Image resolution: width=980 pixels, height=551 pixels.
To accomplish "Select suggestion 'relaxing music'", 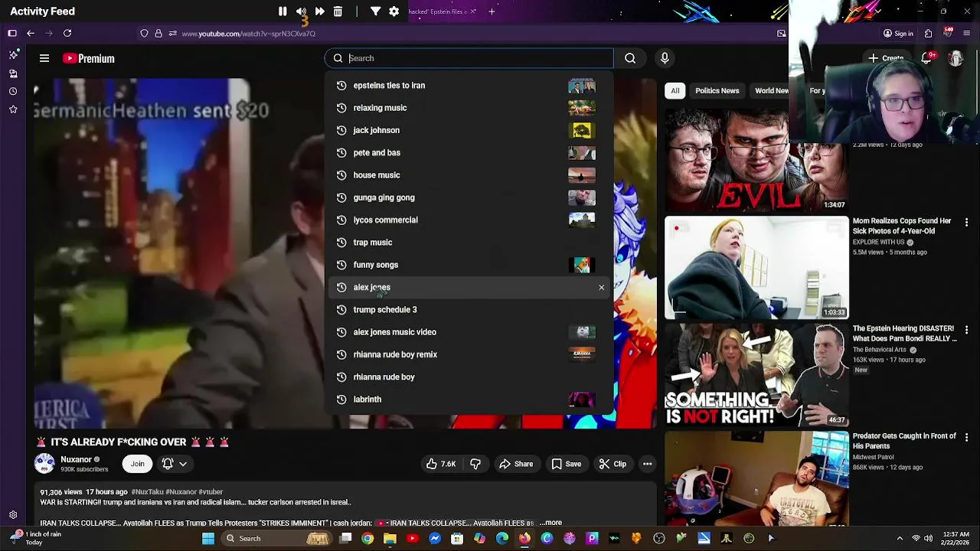I will [469, 108].
